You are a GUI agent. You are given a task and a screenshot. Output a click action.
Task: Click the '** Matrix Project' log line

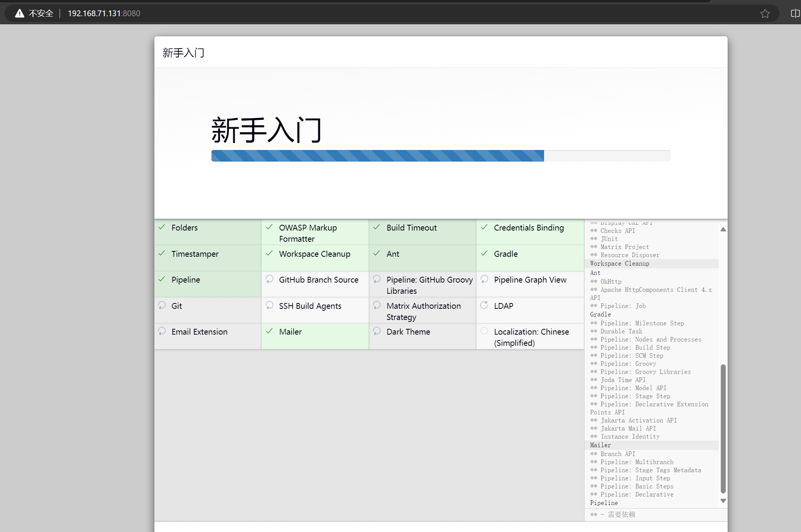(x=620, y=247)
